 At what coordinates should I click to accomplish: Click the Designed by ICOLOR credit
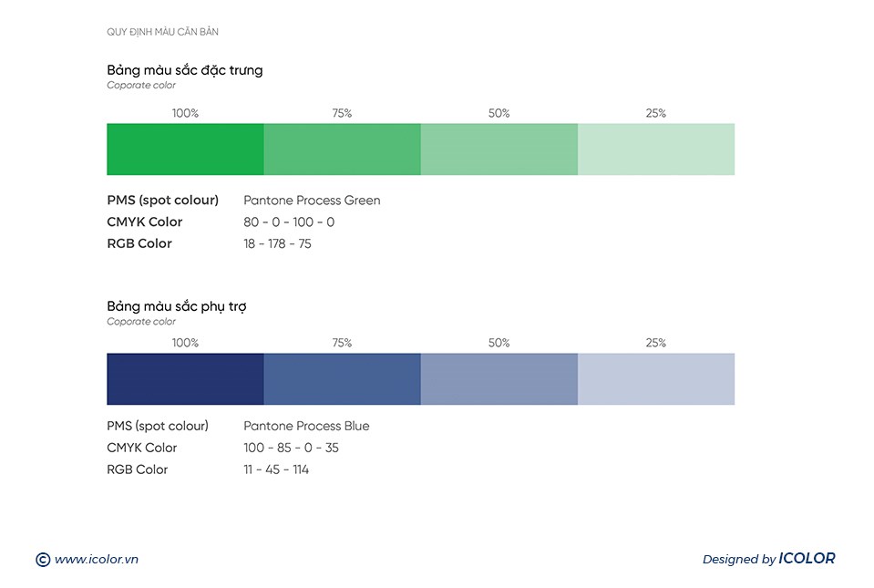768,559
